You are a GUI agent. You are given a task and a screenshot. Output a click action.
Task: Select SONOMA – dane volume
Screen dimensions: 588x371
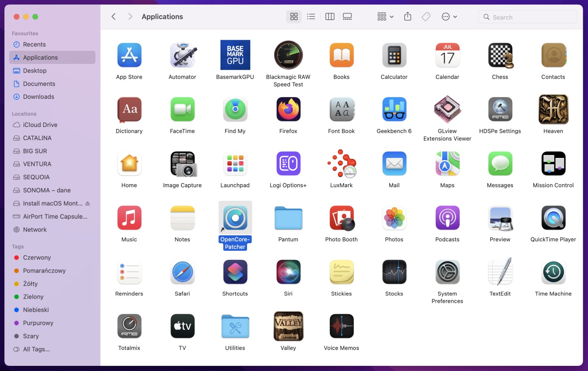point(52,190)
